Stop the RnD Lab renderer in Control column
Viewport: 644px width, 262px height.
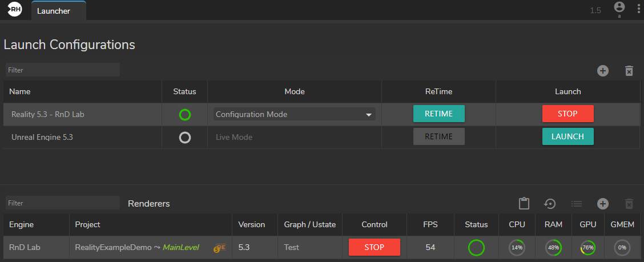click(374, 247)
